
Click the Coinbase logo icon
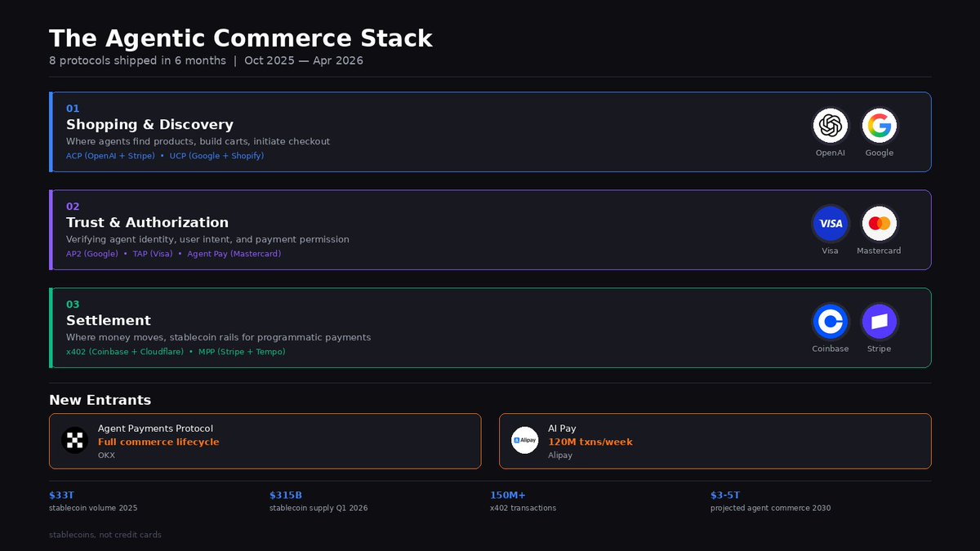coord(830,322)
